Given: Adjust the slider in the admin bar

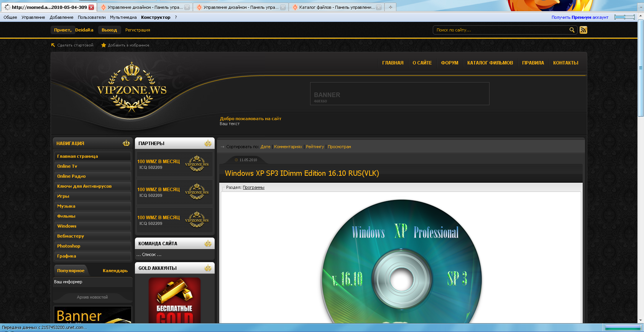Looking at the screenshot, I should coord(624,17).
